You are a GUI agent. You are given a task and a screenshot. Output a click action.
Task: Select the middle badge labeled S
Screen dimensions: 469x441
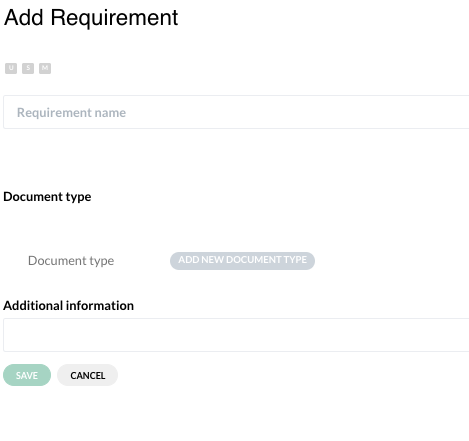tap(28, 68)
